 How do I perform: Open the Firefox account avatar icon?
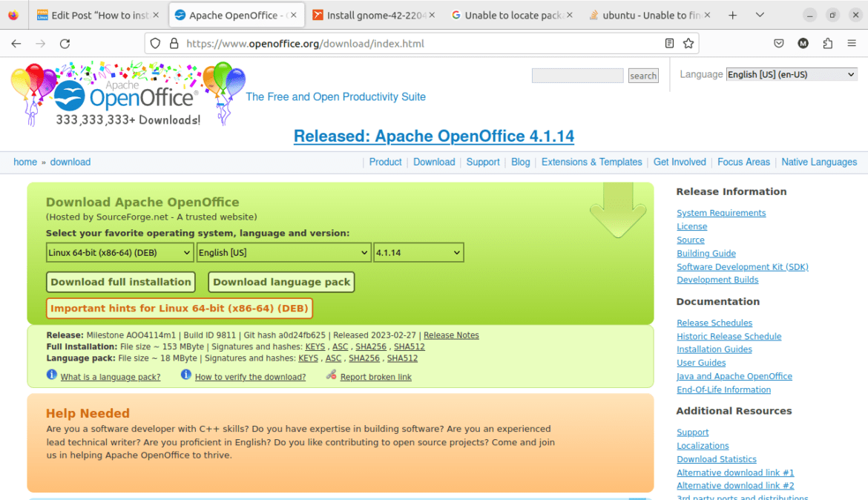click(803, 43)
